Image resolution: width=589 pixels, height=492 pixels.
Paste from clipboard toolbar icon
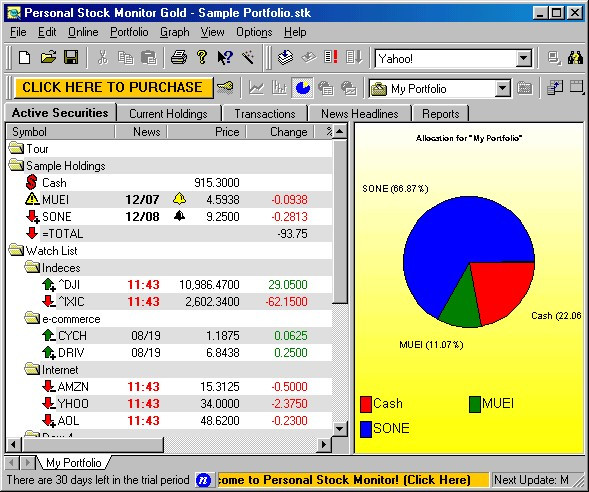pos(149,58)
